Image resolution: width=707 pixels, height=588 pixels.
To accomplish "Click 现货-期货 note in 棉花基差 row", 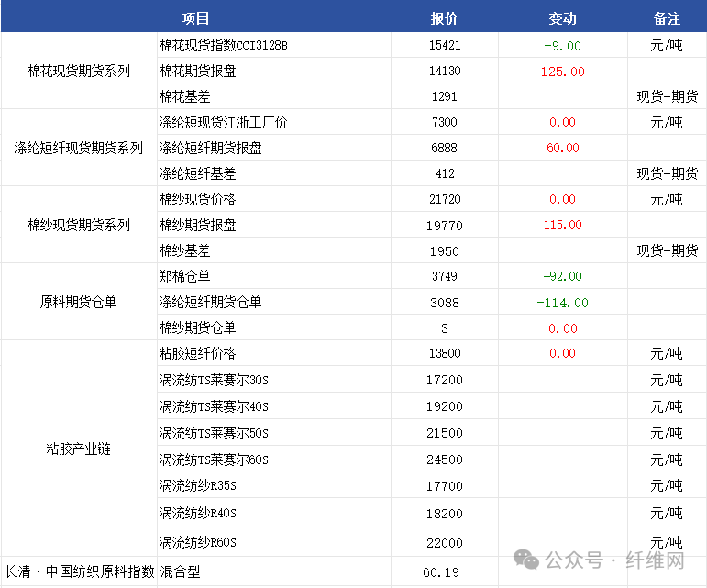I will pos(668,96).
